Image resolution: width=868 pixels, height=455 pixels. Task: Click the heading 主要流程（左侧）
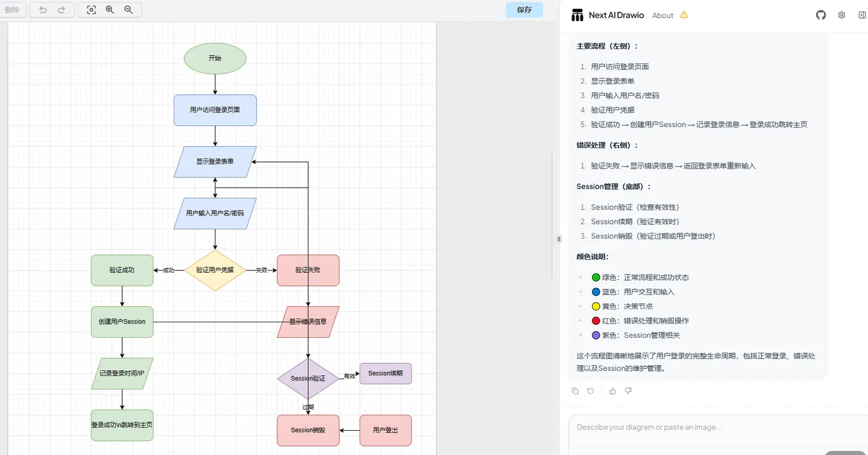[x=607, y=46]
